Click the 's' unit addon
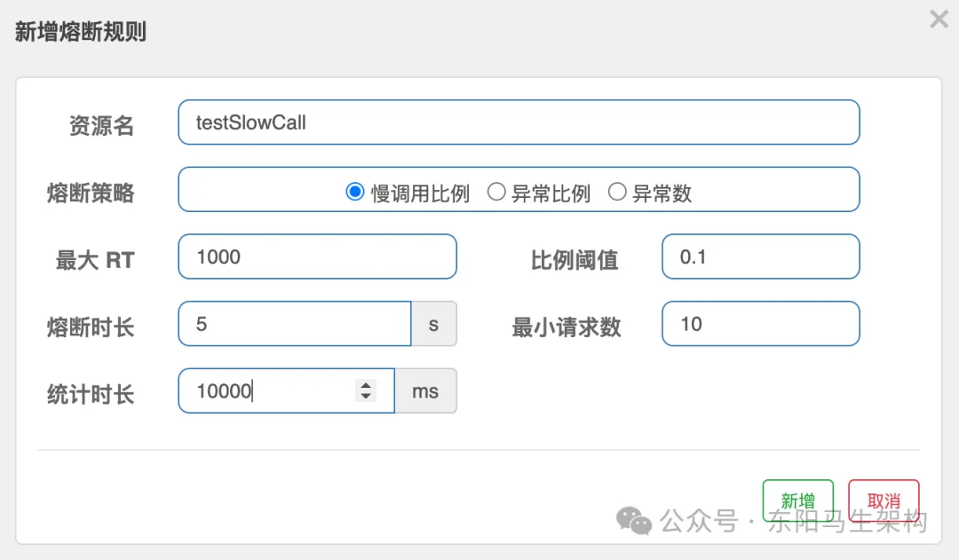Image resolution: width=959 pixels, height=560 pixels. pos(433,324)
